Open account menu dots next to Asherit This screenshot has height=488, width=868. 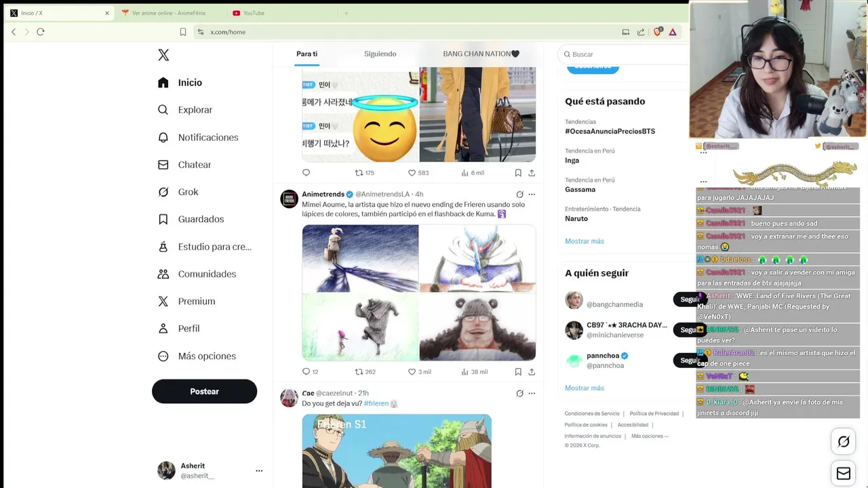tap(259, 470)
